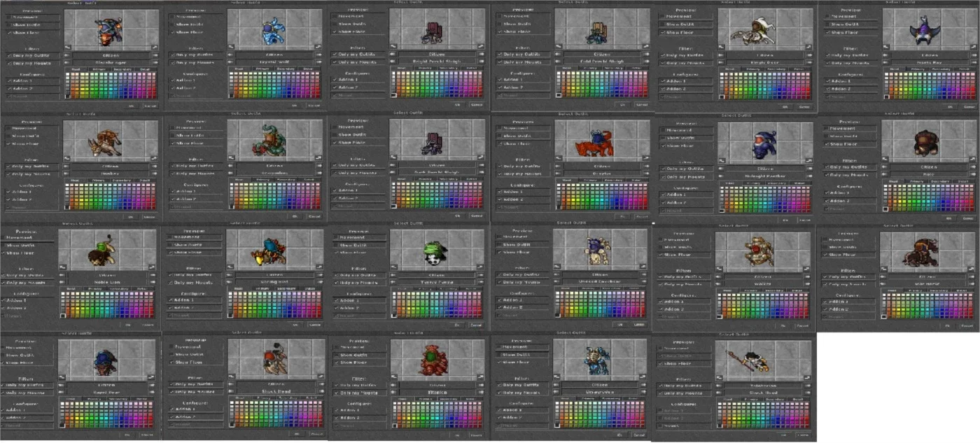The width and height of the screenshot is (980, 443).
Task: Click right rotate icon under Draptor preview
Action: click(646, 158)
